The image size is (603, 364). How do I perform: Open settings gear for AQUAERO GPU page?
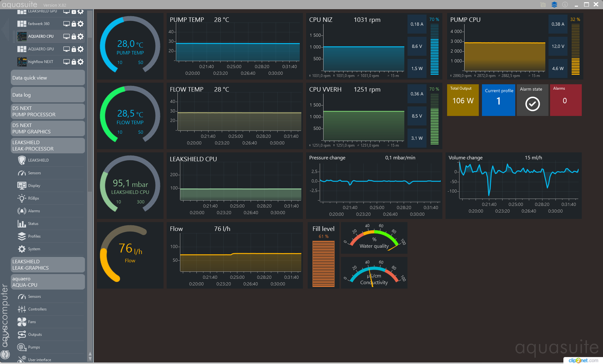click(x=80, y=49)
